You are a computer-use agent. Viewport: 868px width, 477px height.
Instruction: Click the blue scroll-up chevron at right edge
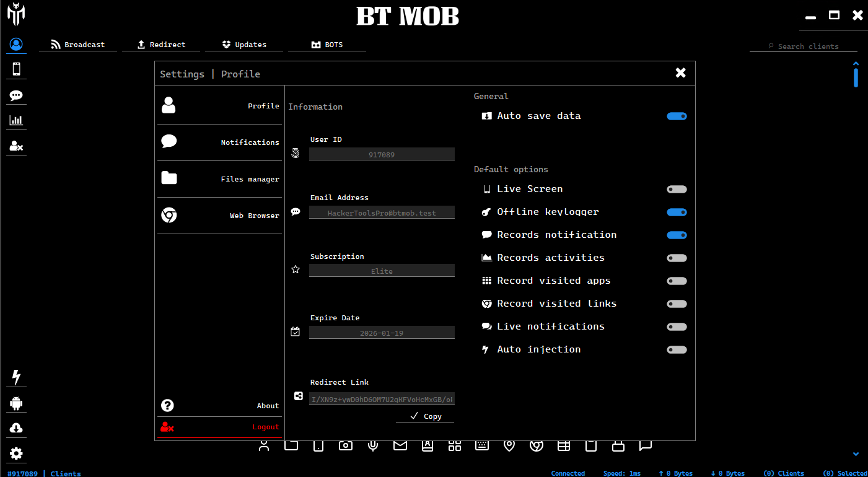tap(856, 63)
